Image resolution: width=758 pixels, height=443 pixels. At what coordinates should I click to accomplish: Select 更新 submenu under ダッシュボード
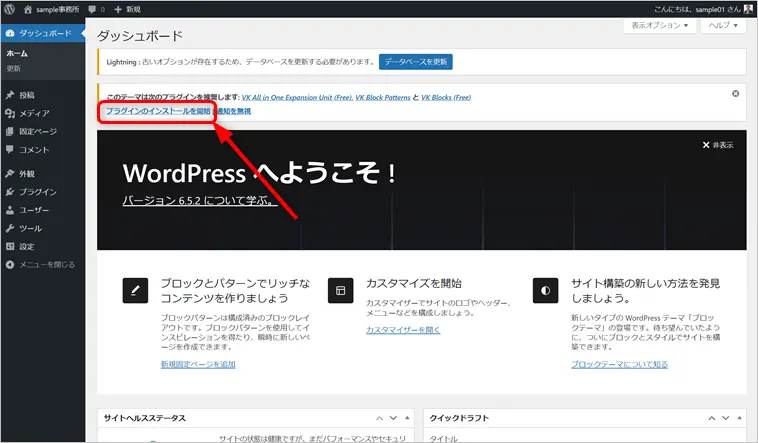(x=14, y=68)
